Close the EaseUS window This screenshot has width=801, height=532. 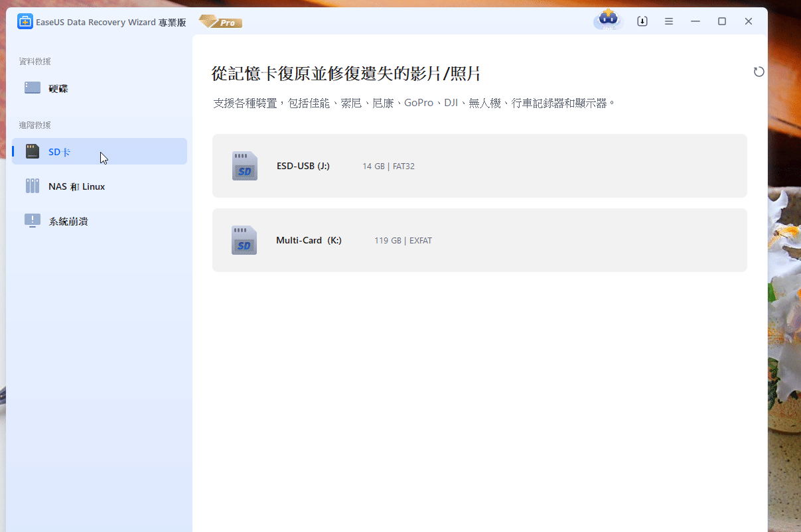click(749, 21)
